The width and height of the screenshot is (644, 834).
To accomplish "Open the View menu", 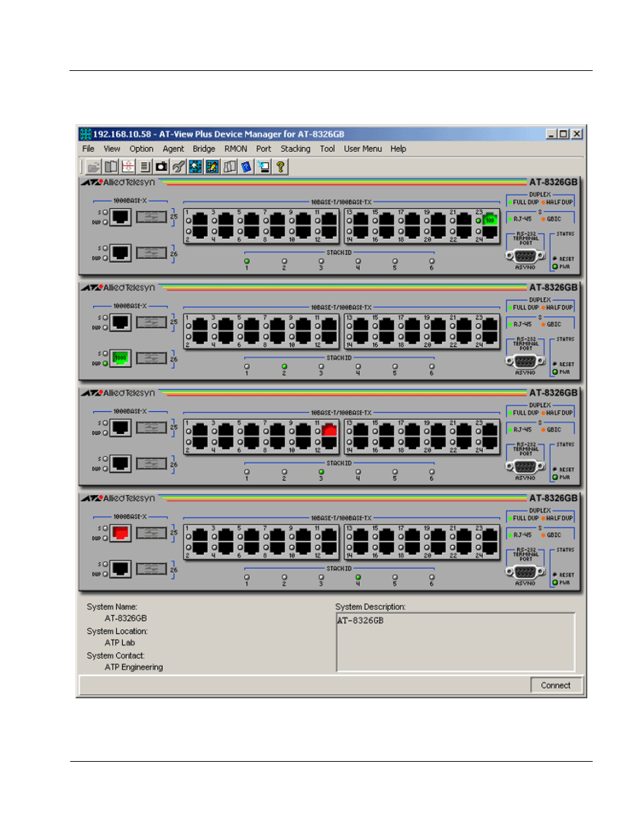I will [x=112, y=149].
